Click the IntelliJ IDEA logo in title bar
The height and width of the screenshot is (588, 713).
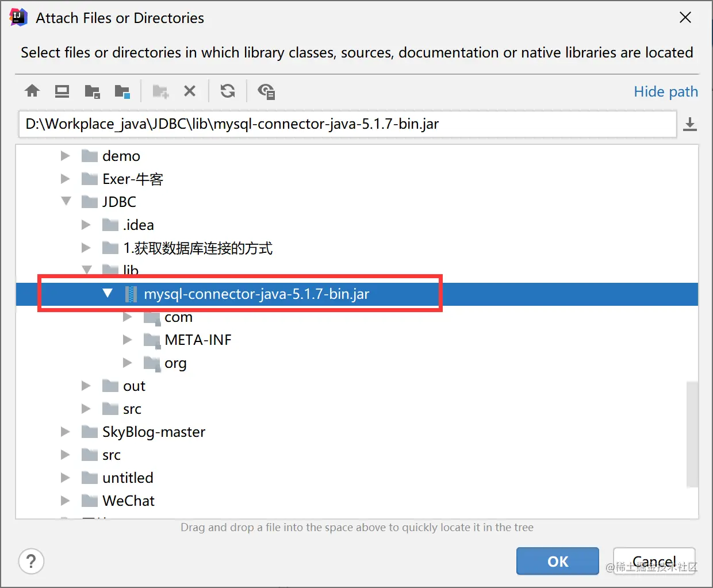pyautogui.click(x=19, y=17)
